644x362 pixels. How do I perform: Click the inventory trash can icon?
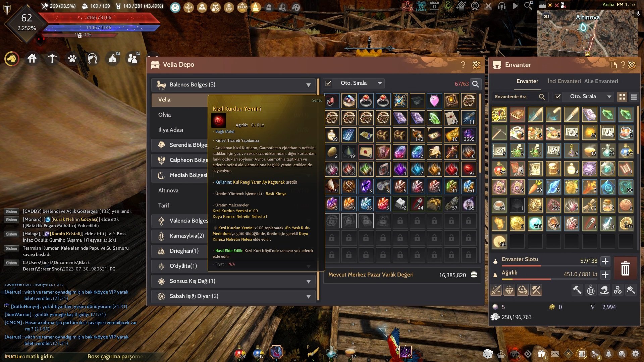point(625,268)
